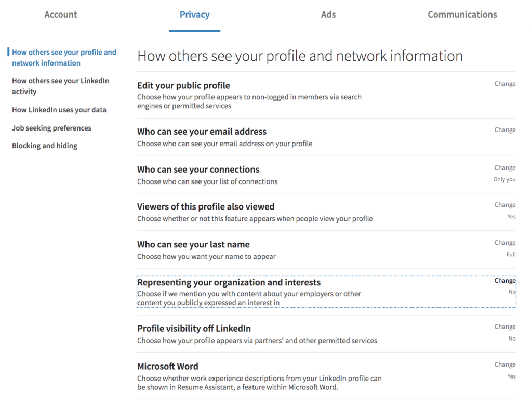532x404 pixels.
Task: Expand "Representing your organization and interests"
Action: tap(504, 281)
